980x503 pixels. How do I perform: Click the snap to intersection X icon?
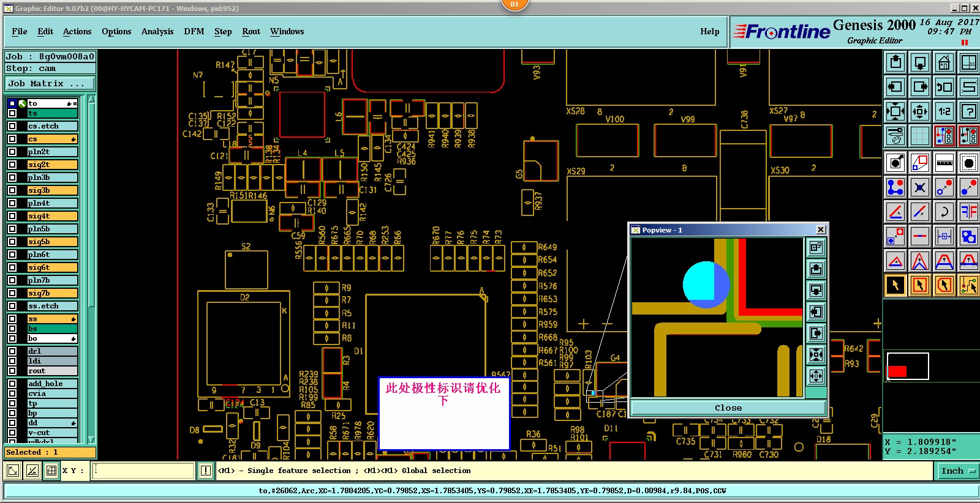pyautogui.click(x=920, y=187)
